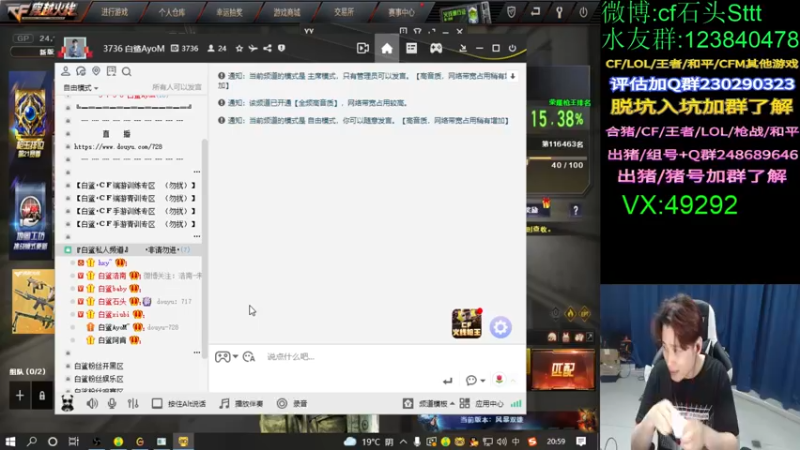This screenshot has width=800, height=450.
Task: Open the member list icon in YY sidebar
Action: coord(66,71)
